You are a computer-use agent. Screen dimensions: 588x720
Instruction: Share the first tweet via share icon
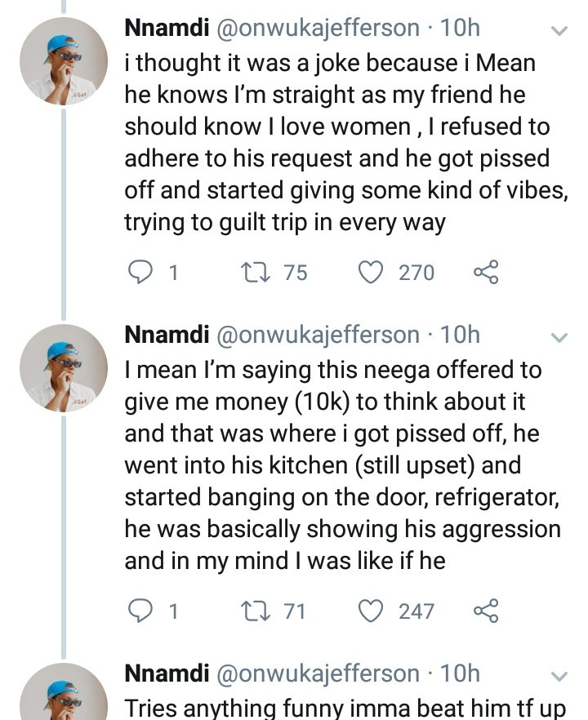click(x=486, y=273)
